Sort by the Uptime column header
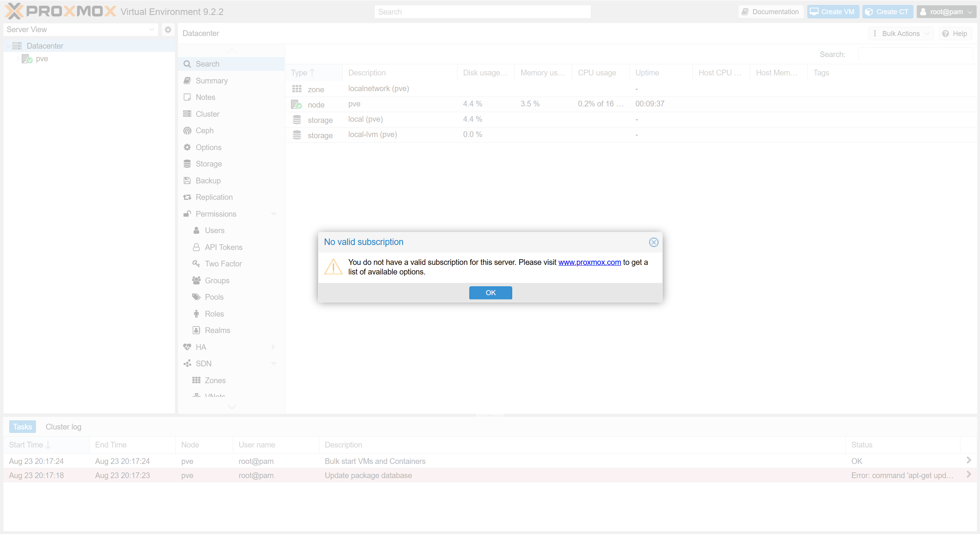 [x=661, y=73]
